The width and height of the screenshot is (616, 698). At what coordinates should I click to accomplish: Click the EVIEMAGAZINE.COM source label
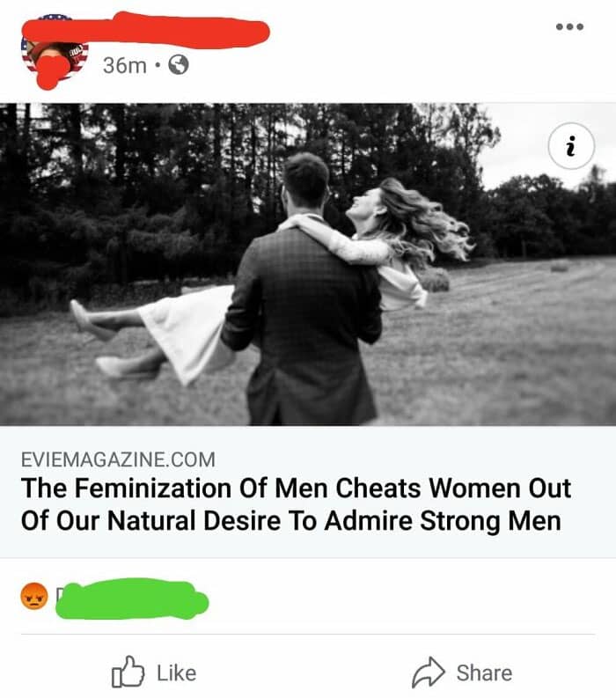(x=119, y=459)
